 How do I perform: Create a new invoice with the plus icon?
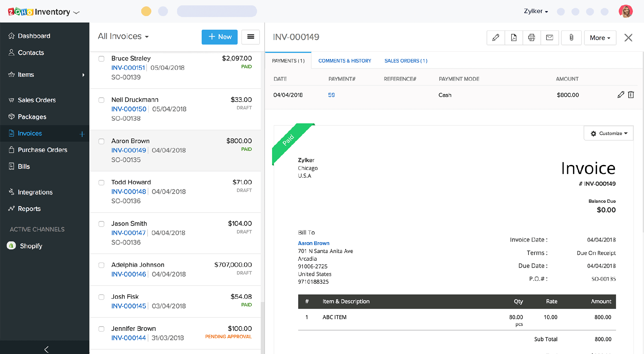coord(82,134)
